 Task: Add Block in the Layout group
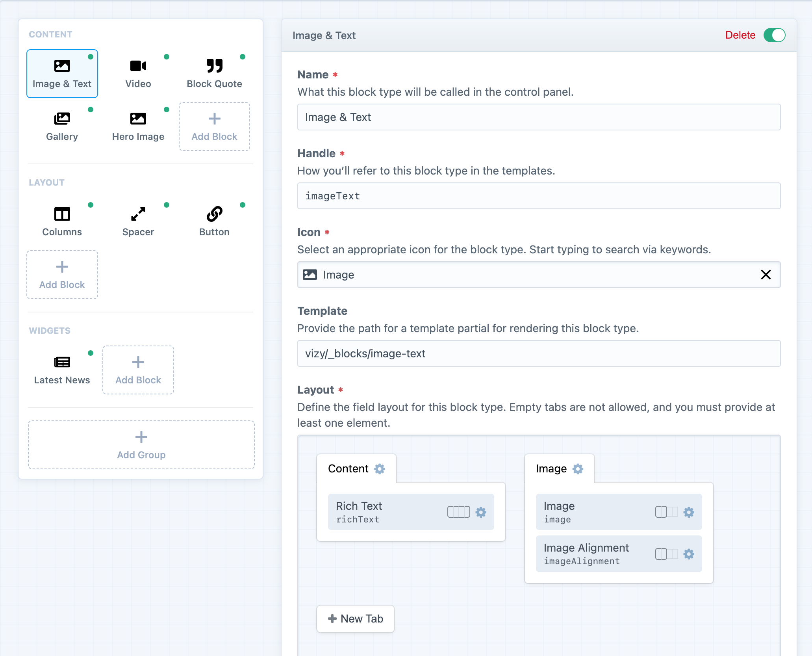(x=62, y=275)
